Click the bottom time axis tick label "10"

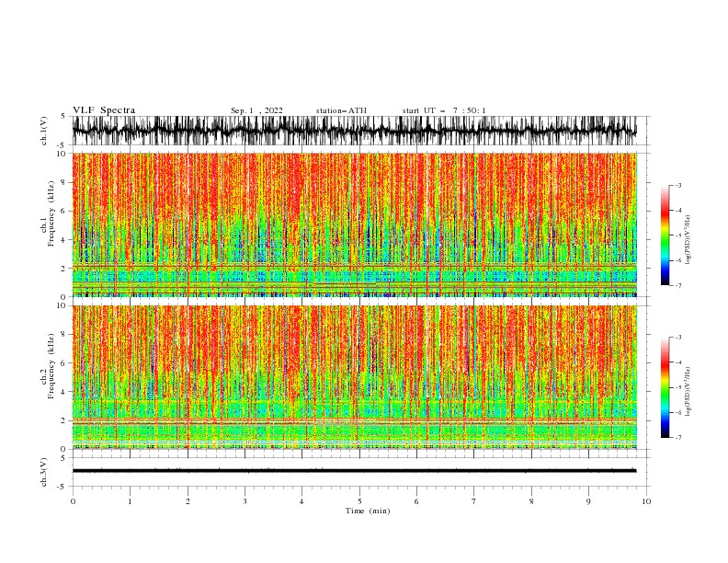pos(646,501)
